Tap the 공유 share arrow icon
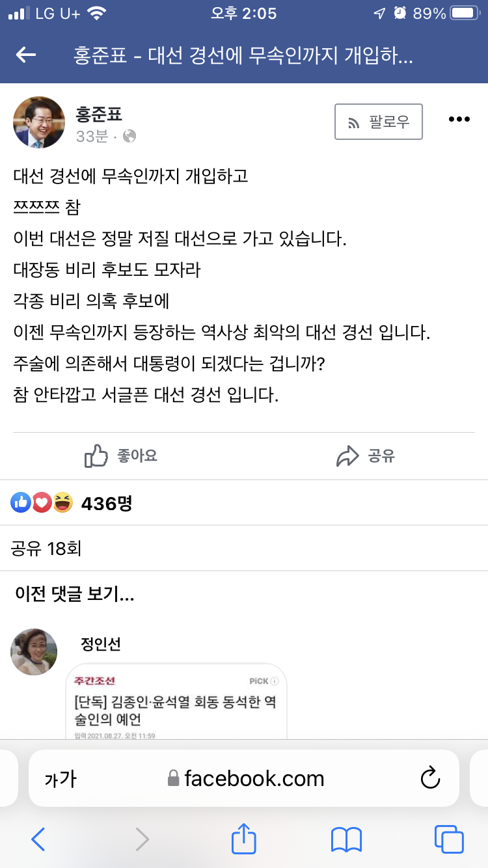This screenshot has height=868, width=488. point(348,456)
